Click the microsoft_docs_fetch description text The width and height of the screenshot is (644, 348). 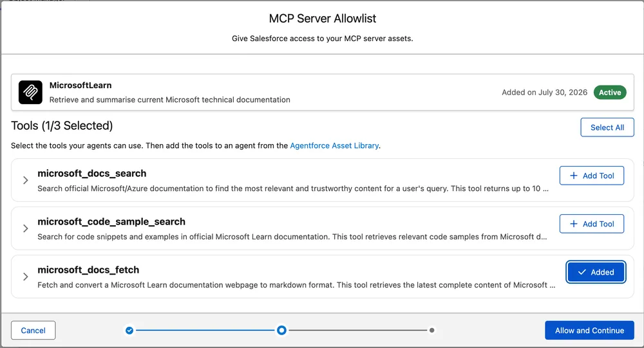(296, 285)
